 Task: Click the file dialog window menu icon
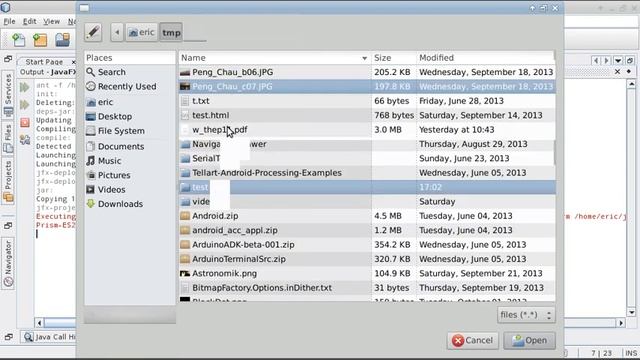point(84,8)
